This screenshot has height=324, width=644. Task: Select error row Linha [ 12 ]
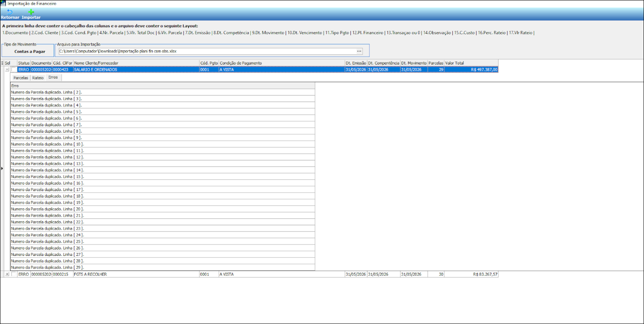[x=163, y=157]
